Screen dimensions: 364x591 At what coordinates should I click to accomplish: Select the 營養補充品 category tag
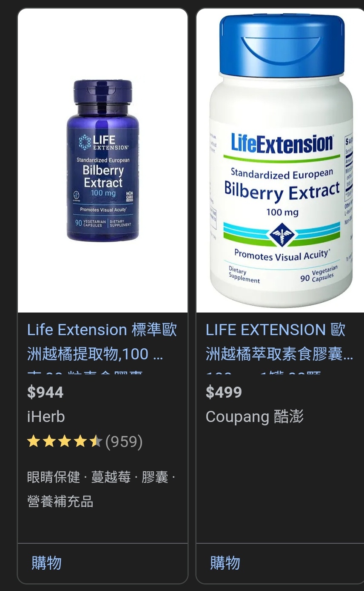[x=60, y=501]
